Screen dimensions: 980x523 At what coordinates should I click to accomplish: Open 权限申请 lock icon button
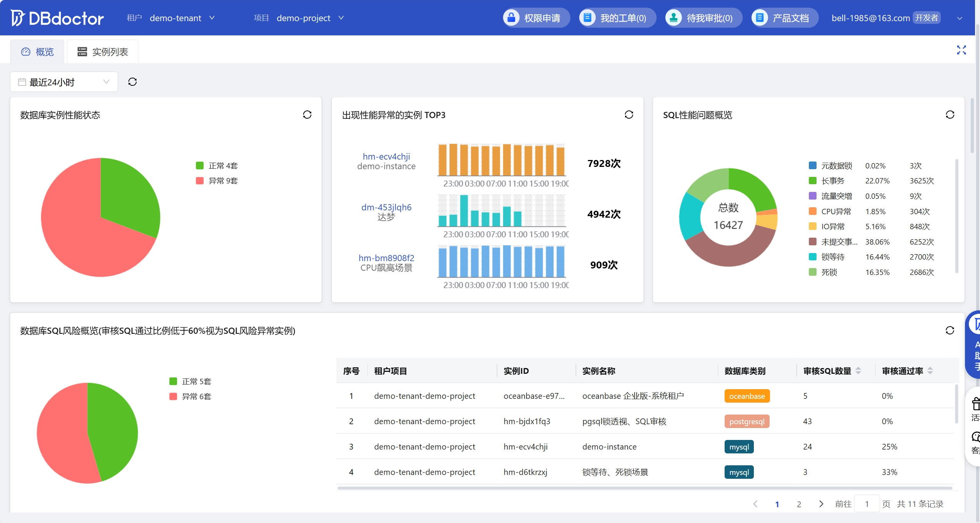[511, 18]
